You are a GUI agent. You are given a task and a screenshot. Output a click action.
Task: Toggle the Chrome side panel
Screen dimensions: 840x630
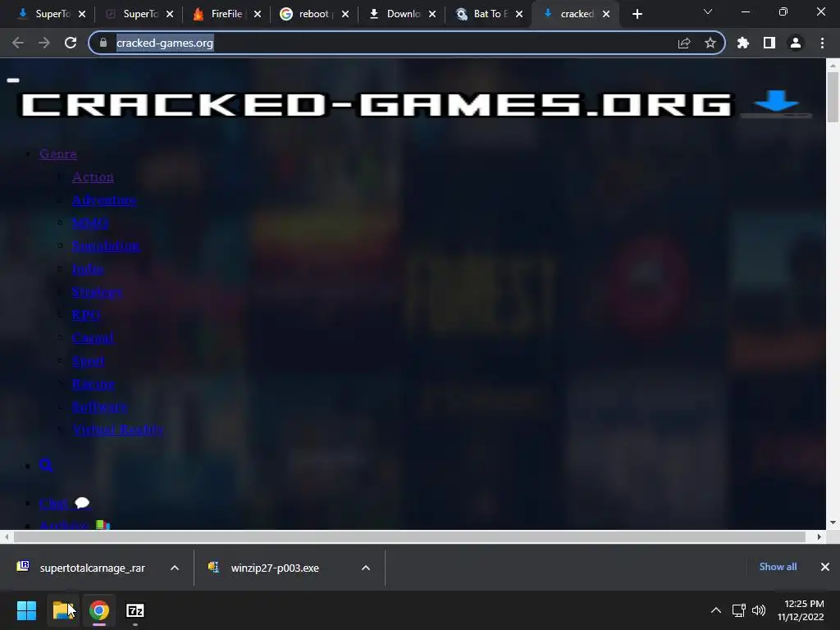(x=769, y=43)
